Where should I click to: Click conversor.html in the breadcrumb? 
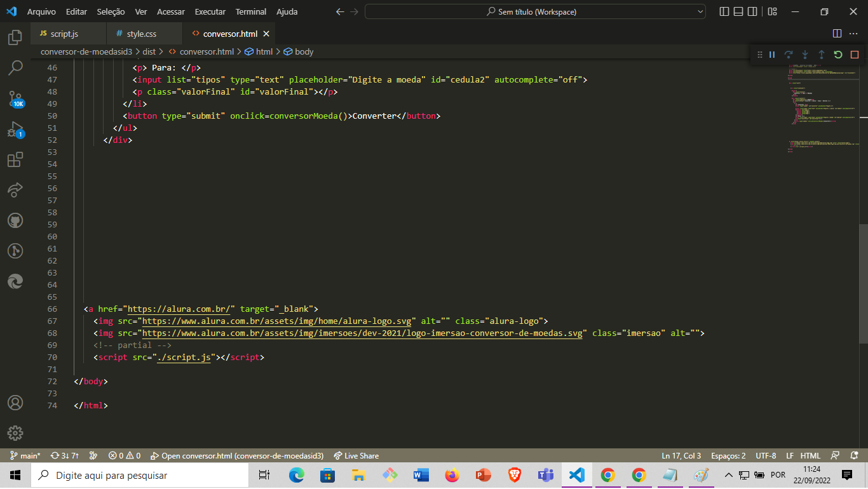[x=201, y=51]
